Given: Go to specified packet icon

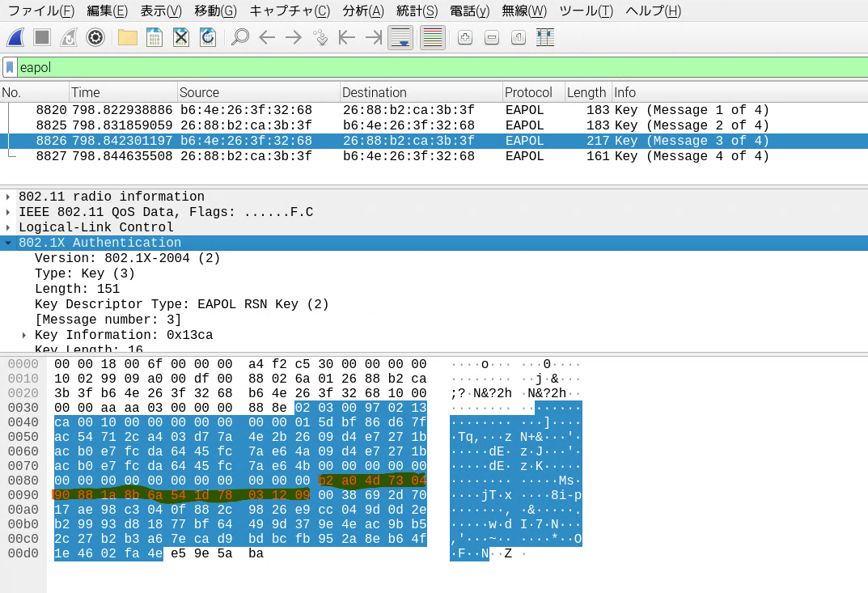Looking at the screenshot, I should tap(320, 38).
